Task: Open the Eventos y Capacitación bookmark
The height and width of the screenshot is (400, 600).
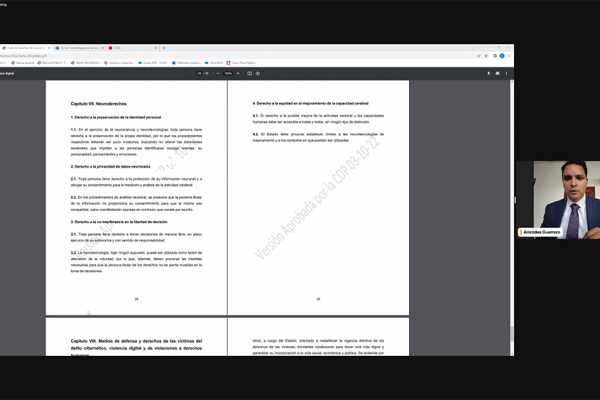Action: 119,63
